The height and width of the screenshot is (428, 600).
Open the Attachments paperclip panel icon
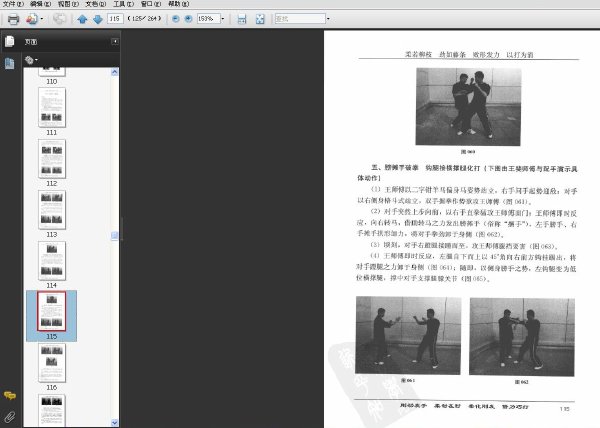click(10, 417)
